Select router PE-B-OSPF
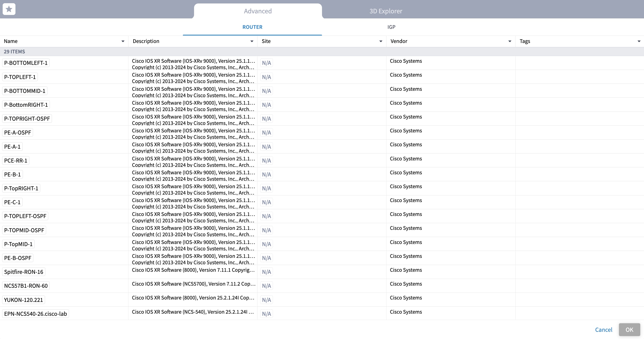Viewport: 644px width, 339px height. coord(18,258)
